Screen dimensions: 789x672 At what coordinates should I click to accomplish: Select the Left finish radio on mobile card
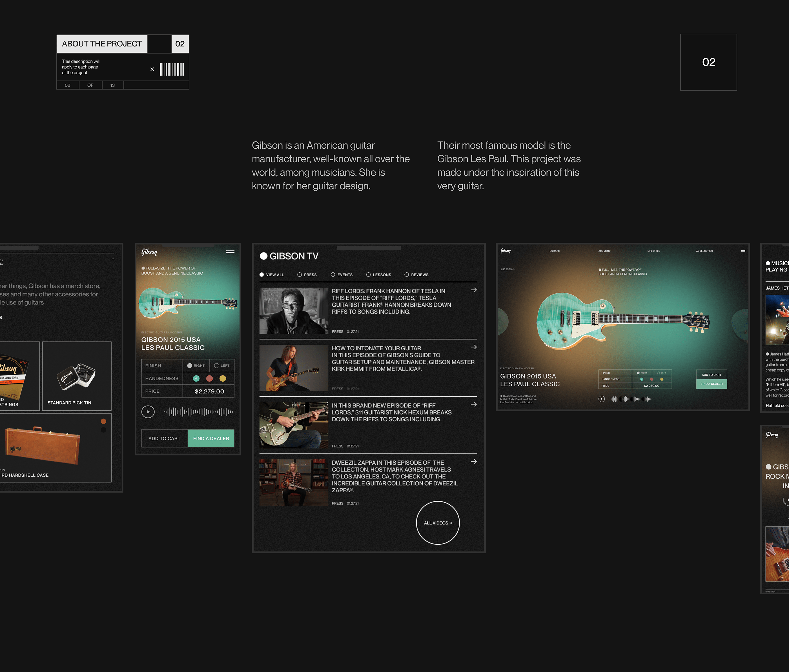[x=217, y=366]
